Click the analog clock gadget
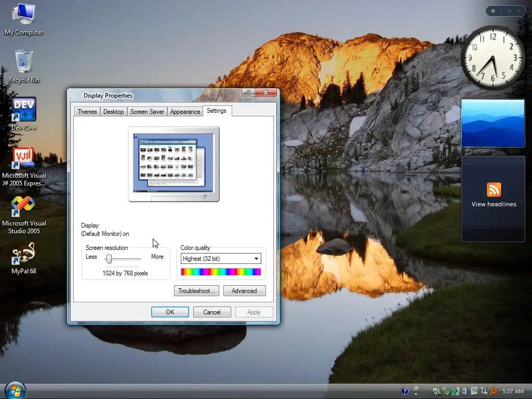532x399 pixels. tap(493, 58)
